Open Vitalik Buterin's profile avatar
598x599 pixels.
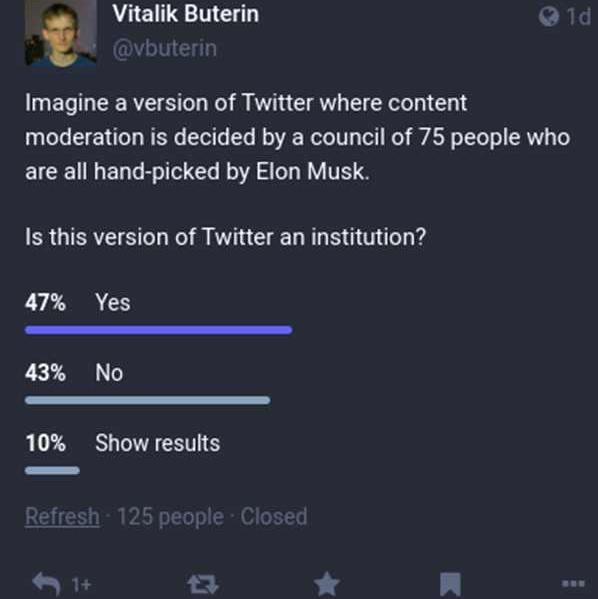[x=60, y=33]
